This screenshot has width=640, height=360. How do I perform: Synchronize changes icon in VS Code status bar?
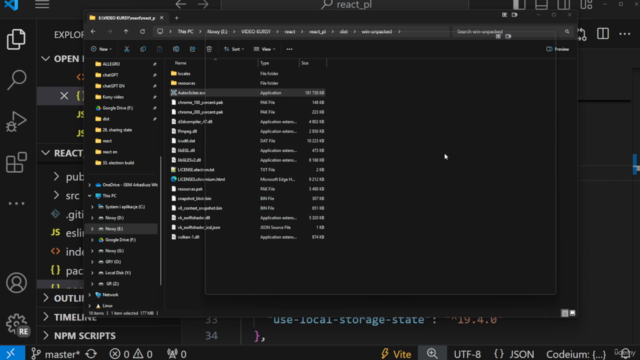point(91,354)
